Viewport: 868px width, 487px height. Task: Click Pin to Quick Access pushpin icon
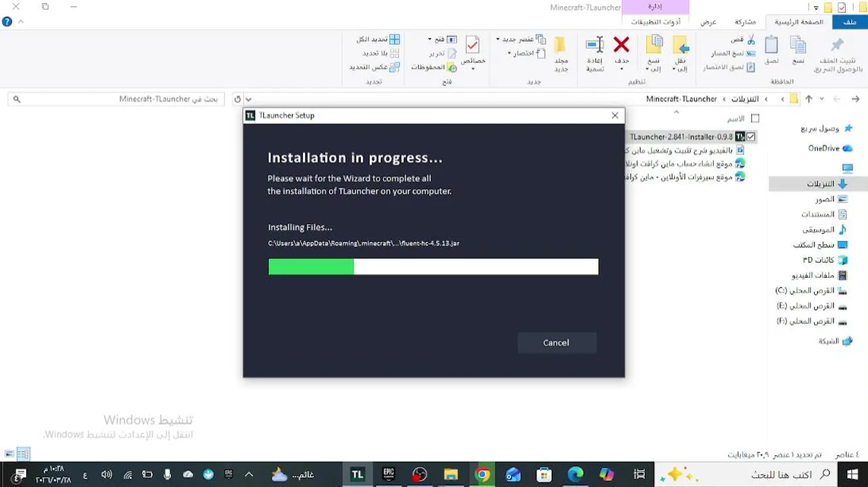point(837,45)
